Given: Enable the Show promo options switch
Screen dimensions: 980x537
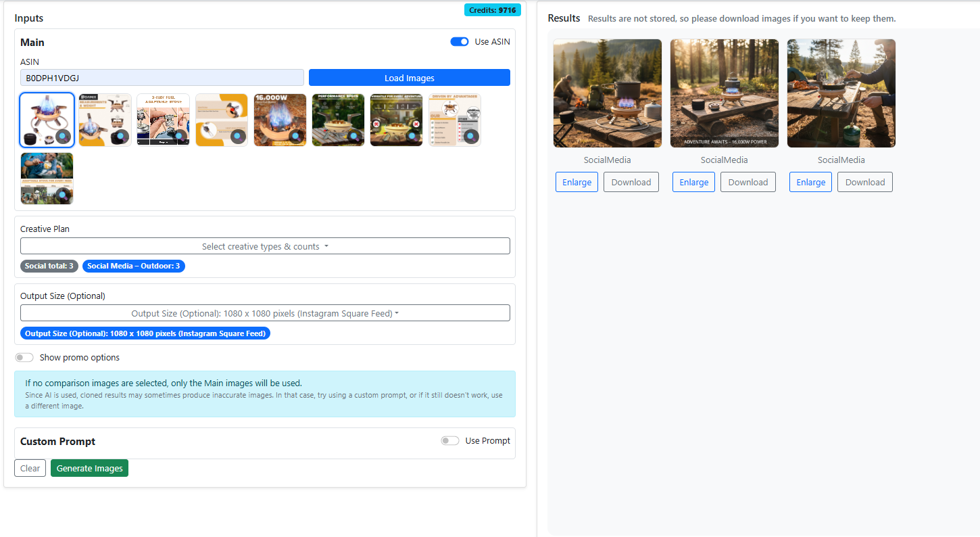Looking at the screenshot, I should coord(24,358).
